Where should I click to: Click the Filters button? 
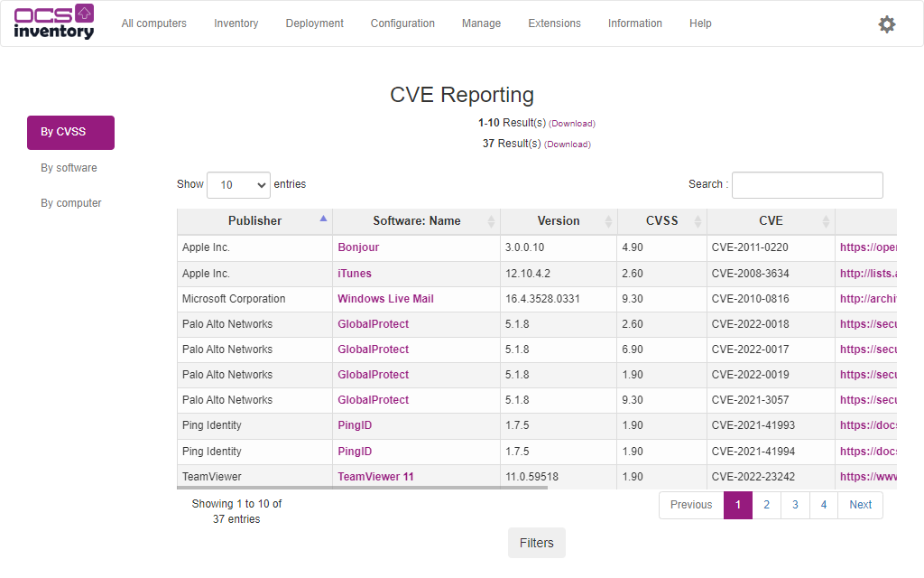coord(536,543)
